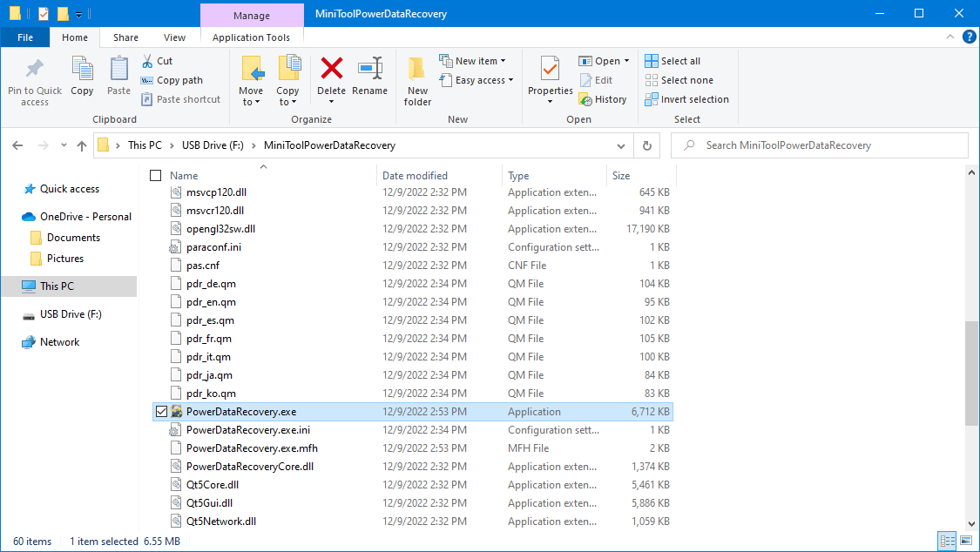
Task: Switch to the Share tab
Action: click(125, 37)
